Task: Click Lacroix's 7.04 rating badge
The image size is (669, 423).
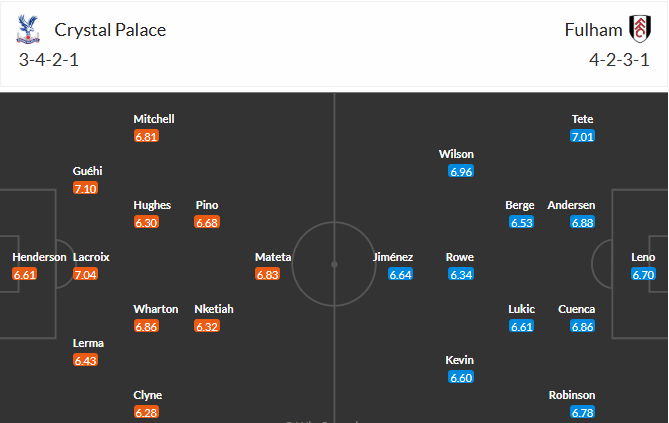Action: (85, 274)
